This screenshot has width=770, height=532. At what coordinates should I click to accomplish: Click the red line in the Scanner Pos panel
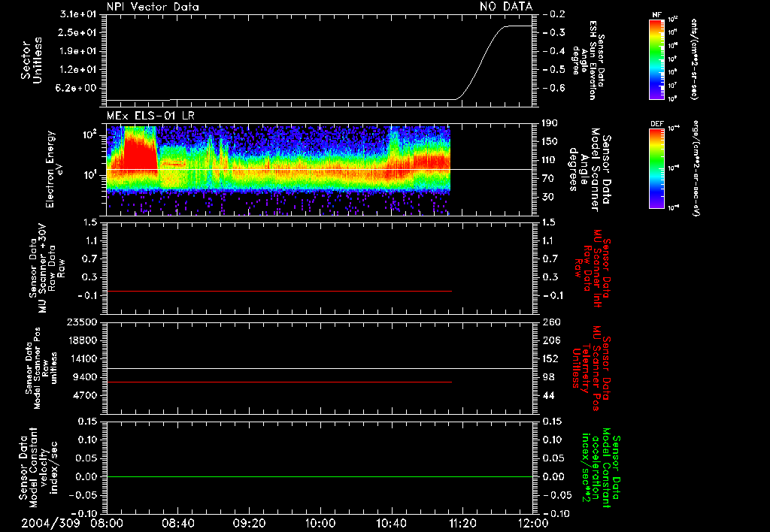pyautogui.click(x=279, y=382)
